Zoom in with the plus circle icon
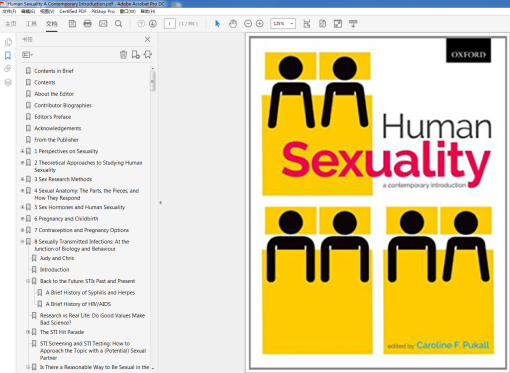The image size is (510, 373). coord(260,24)
